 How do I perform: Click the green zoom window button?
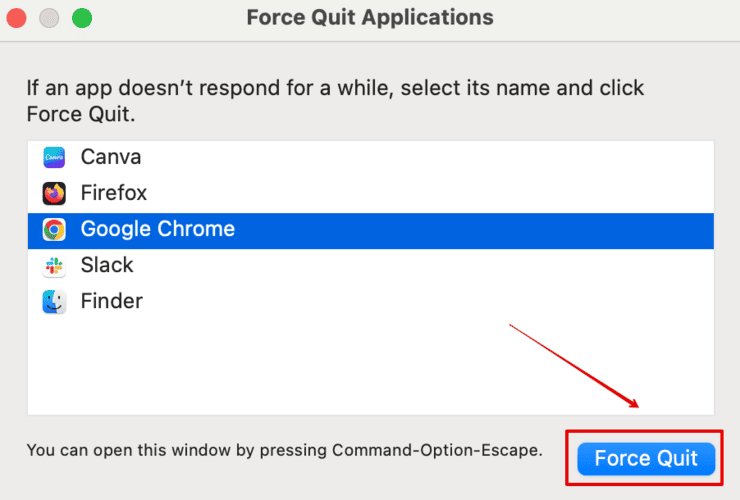click(81, 18)
